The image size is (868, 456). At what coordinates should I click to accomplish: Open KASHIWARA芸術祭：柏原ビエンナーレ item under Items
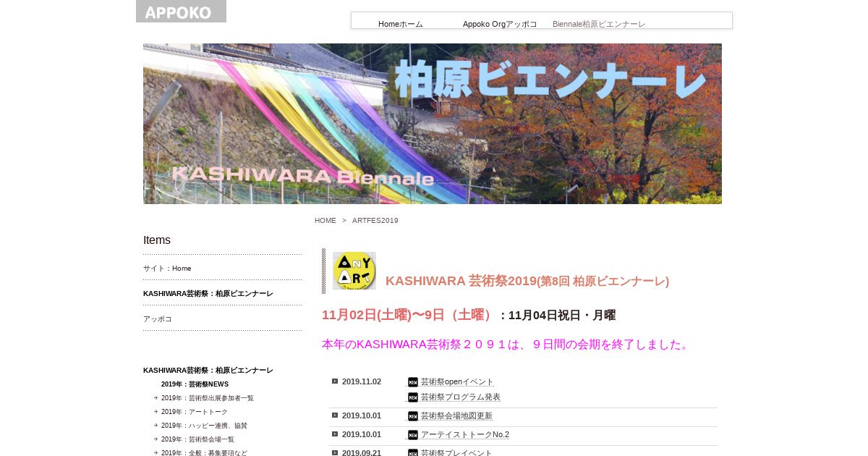(208, 294)
